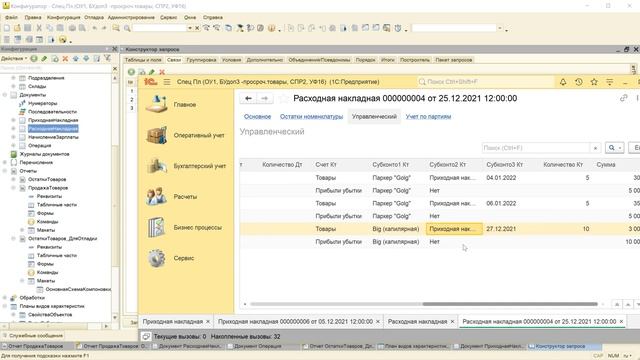This screenshot has width=640, height=360.
Task: Click the New document toolbar icon
Action: 7,28
